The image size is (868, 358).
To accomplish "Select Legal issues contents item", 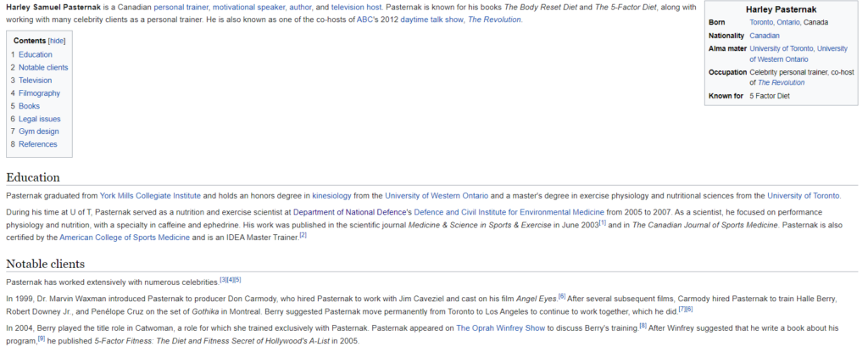I will [x=39, y=119].
